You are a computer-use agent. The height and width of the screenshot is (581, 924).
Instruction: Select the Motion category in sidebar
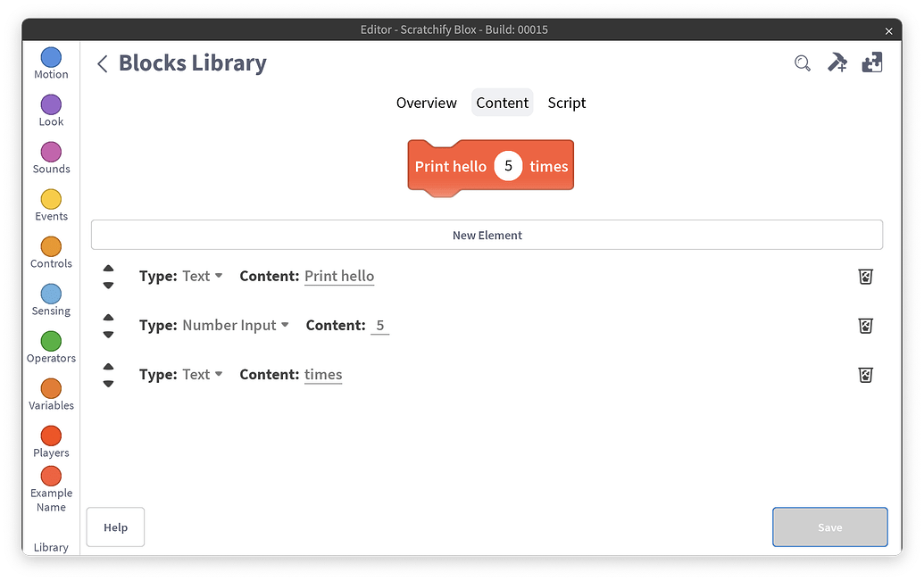point(50,62)
